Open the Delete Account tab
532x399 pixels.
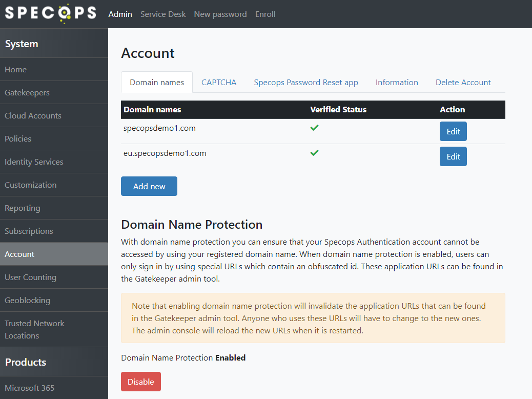click(463, 82)
